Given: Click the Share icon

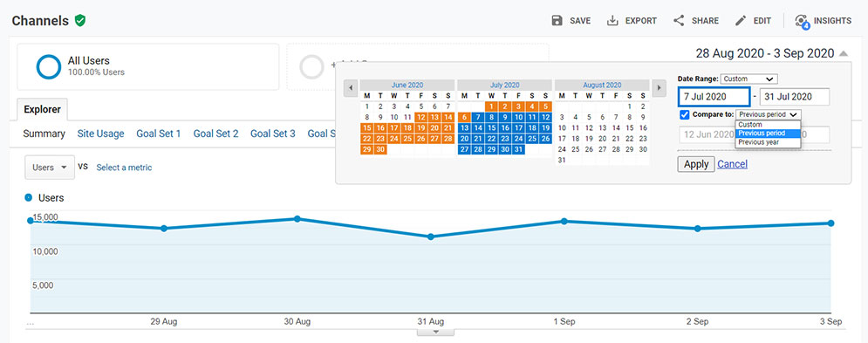Looking at the screenshot, I should (679, 20).
